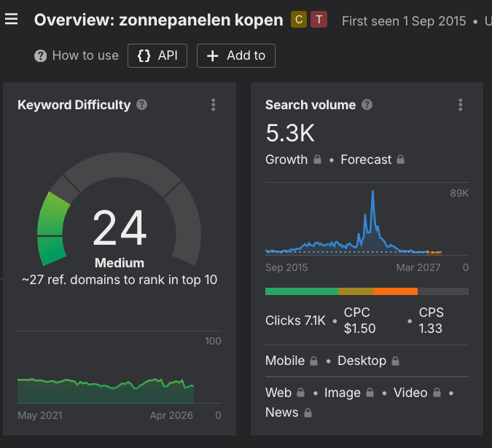Click the Overview: zonnepanelen kopen title
Image resolution: width=492 pixels, height=448 pixels.
pos(158,20)
